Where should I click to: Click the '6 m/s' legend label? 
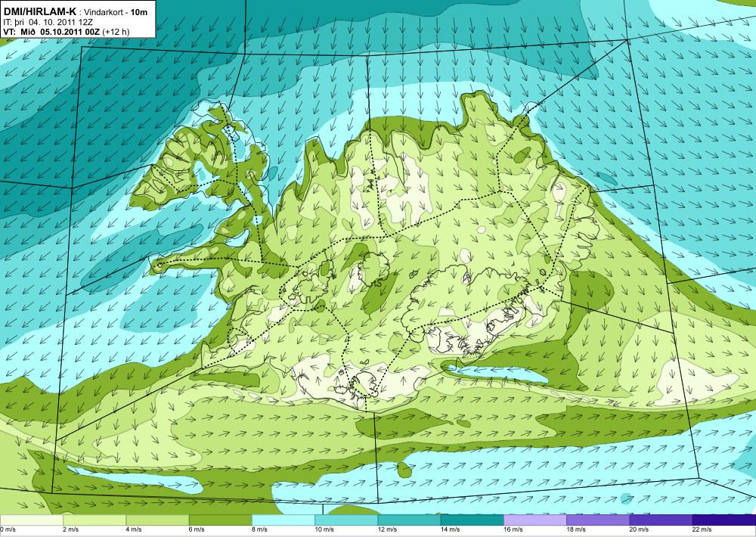(x=197, y=529)
